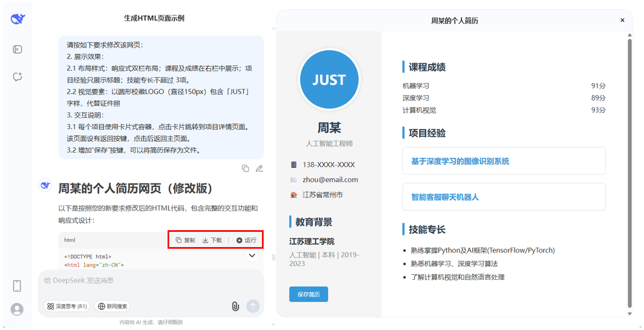Image resolution: width=644 pixels, height=330 pixels.
Task: Click the score 93分
Action: tap(598, 110)
